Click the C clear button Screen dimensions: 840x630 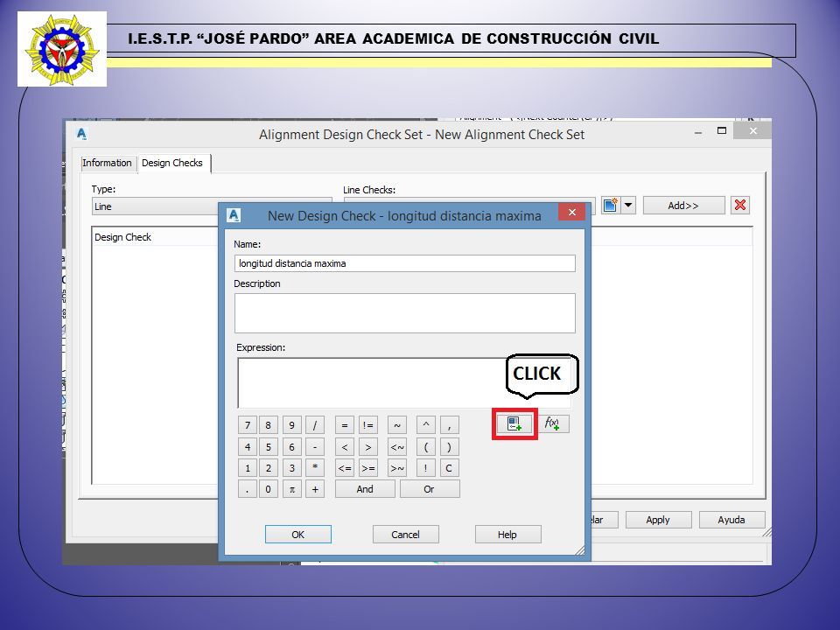449,467
